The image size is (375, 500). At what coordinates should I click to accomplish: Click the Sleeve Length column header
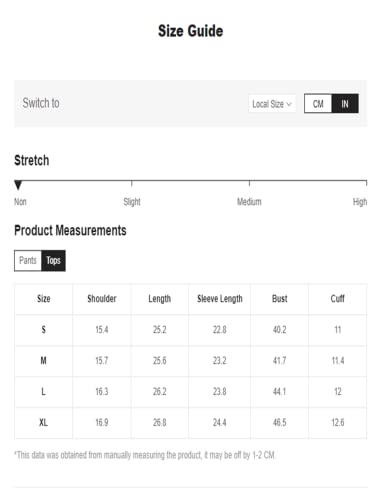pos(220,299)
